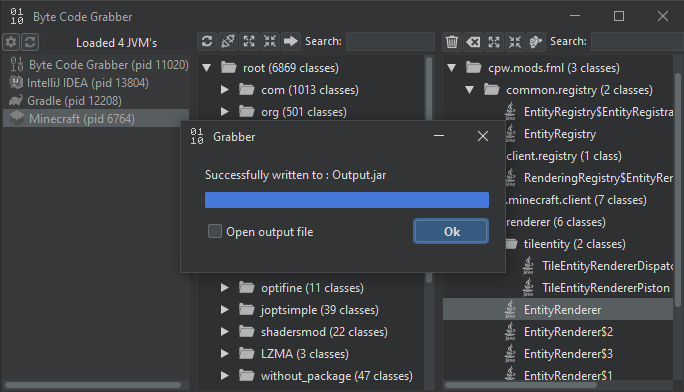
Task: Expand the optifine (11 classes) package
Action: (225, 288)
